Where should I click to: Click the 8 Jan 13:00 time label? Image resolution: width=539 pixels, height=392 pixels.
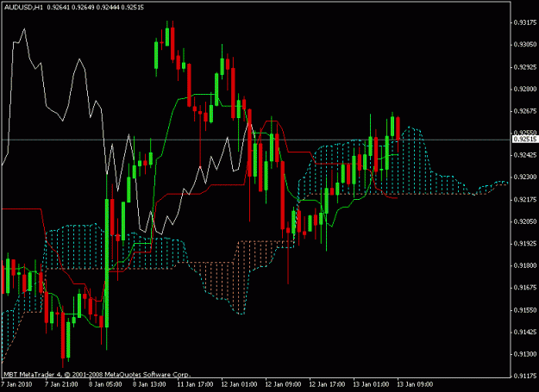[149, 384]
